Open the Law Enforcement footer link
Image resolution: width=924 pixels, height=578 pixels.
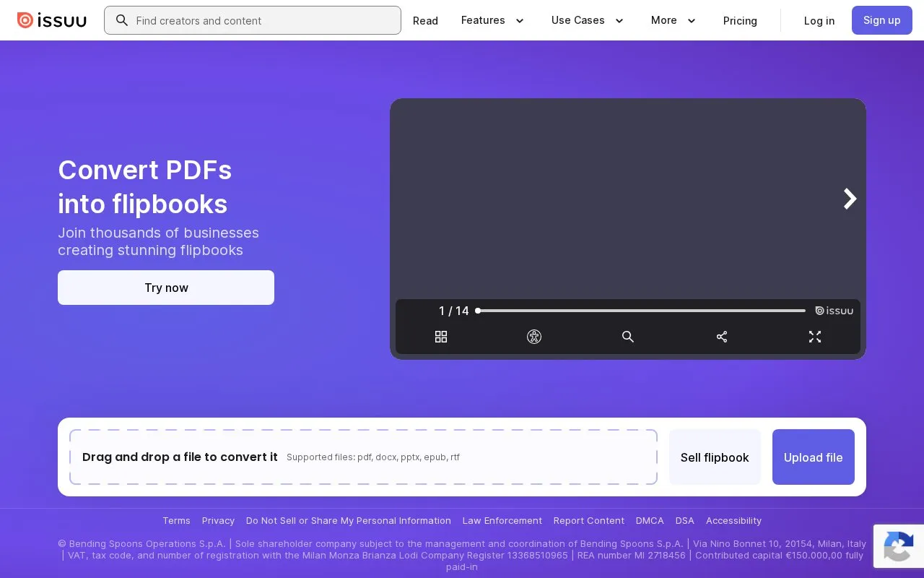coord(502,521)
